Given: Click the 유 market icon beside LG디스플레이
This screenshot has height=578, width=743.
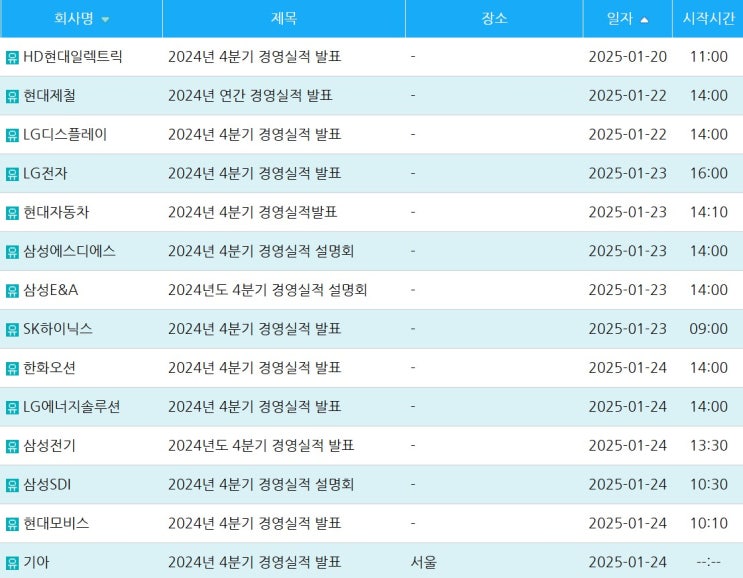Looking at the screenshot, I should point(12,135).
